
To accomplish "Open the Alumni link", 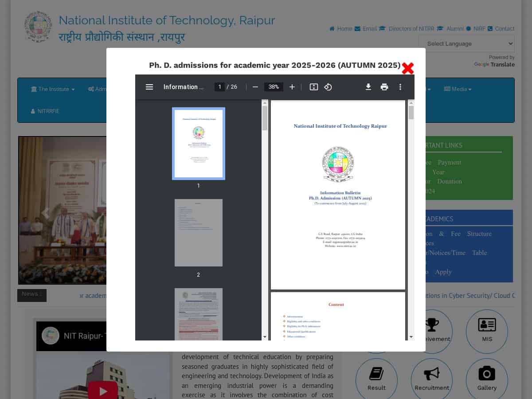I will (x=450, y=28).
